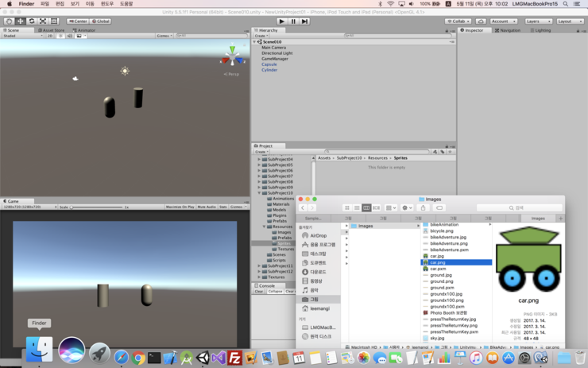Toggle Stats in Game view
The height and width of the screenshot is (368, 588).
(x=223, y=207)
